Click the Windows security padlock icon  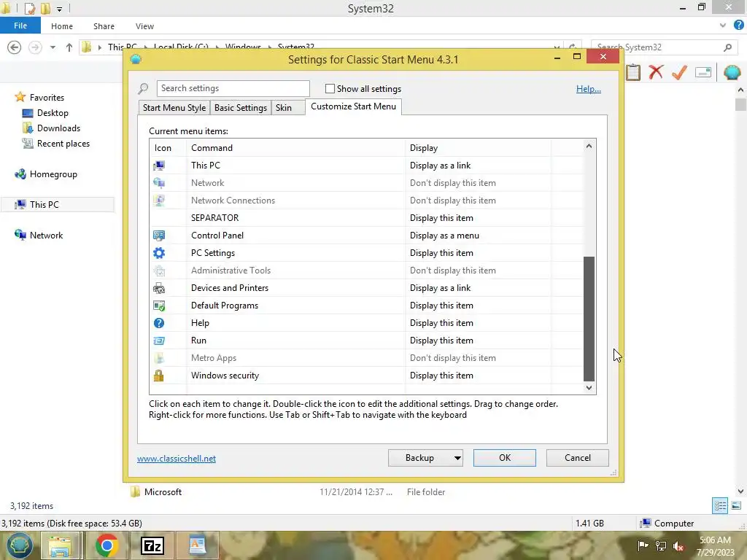[x=158, y=376]
